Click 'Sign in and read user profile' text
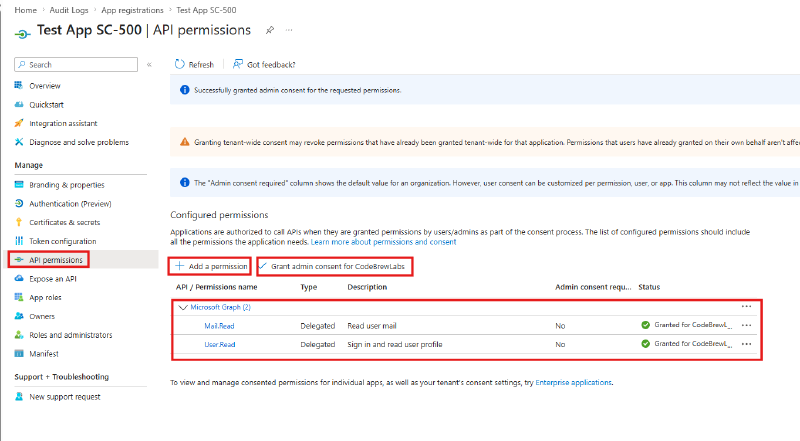This screenshot has width=800, height=441. (x=394, y=345)
